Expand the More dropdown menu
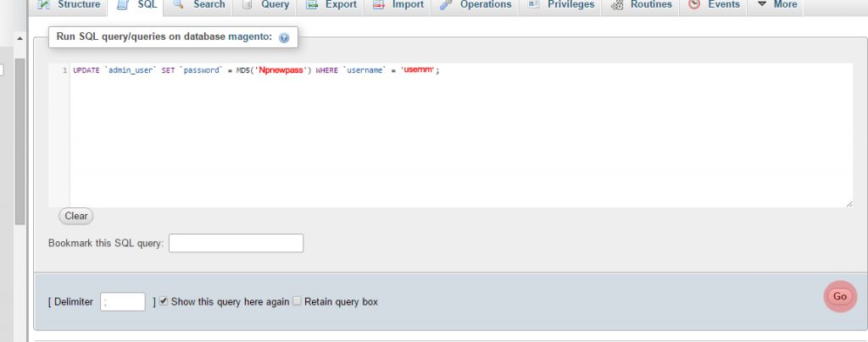The height and width of the screenshot is (342, 868). 775,5
